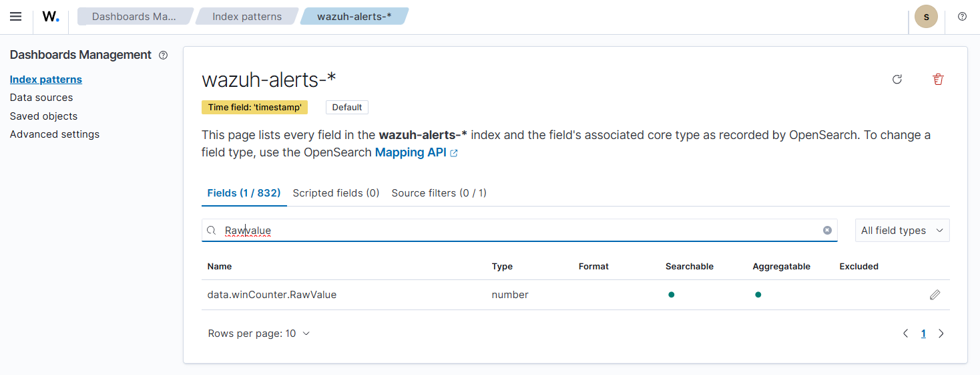Go to previous page arrow
980x375 pixels.
point(905,334)
